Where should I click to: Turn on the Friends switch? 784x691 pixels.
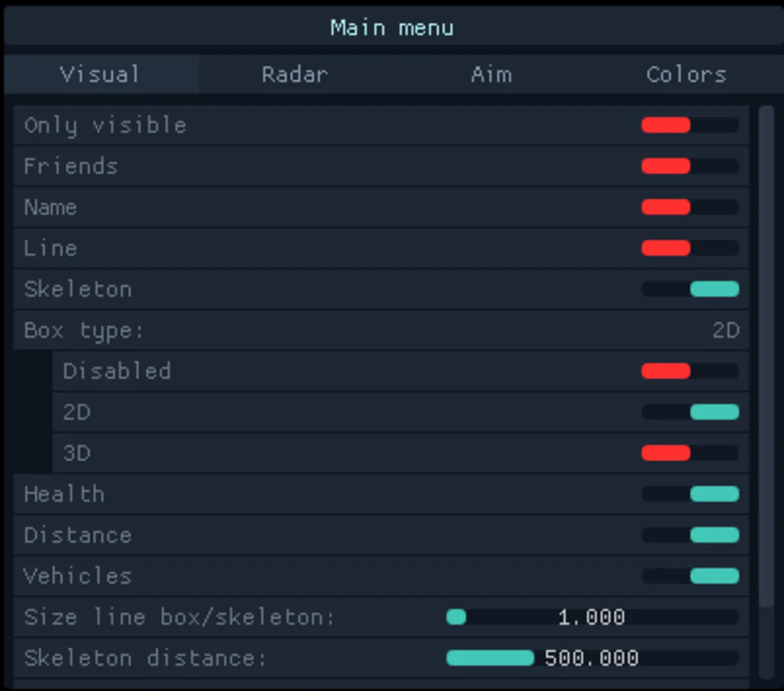689,166
